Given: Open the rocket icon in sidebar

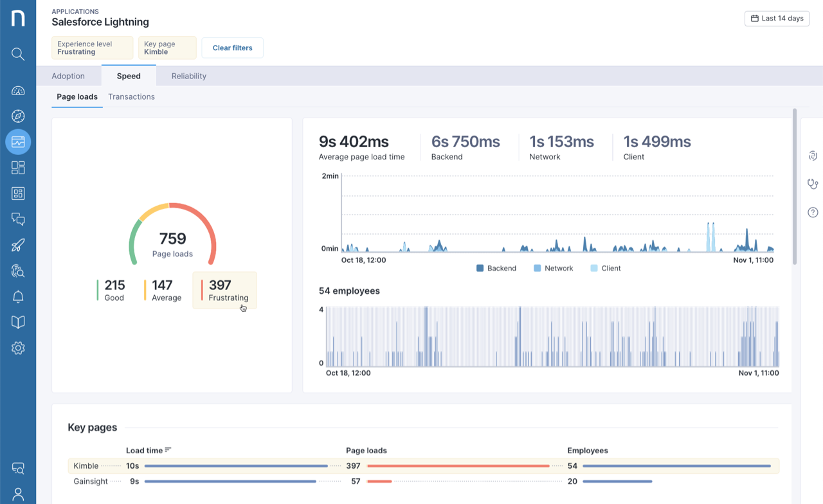Looking at the screenshot, I should pyautogui.click(x=18, y=245).
